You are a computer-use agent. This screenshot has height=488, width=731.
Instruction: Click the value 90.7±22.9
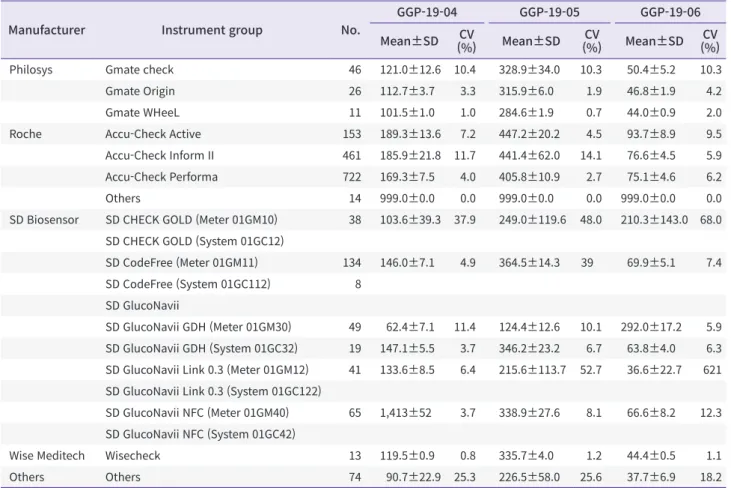[413, 477]
